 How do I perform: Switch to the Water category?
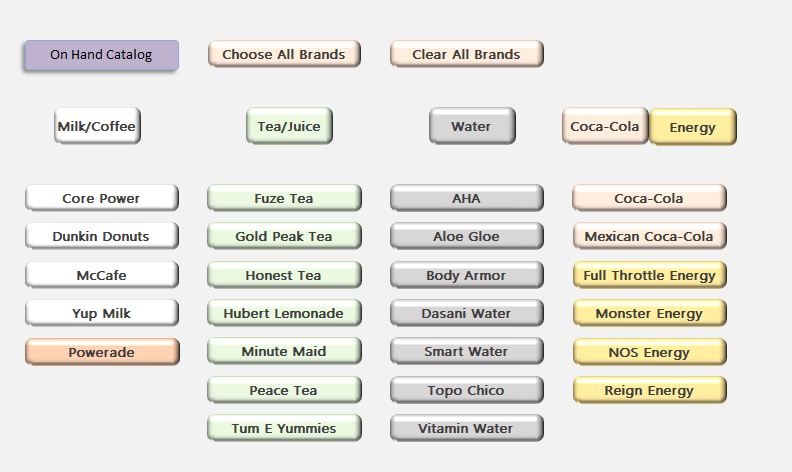[x=472, y=127]
